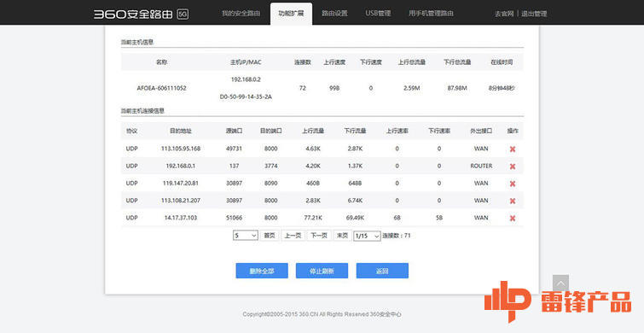
Task: Open 用手机管理路由 tab
Action: click(x=431, y=13)
